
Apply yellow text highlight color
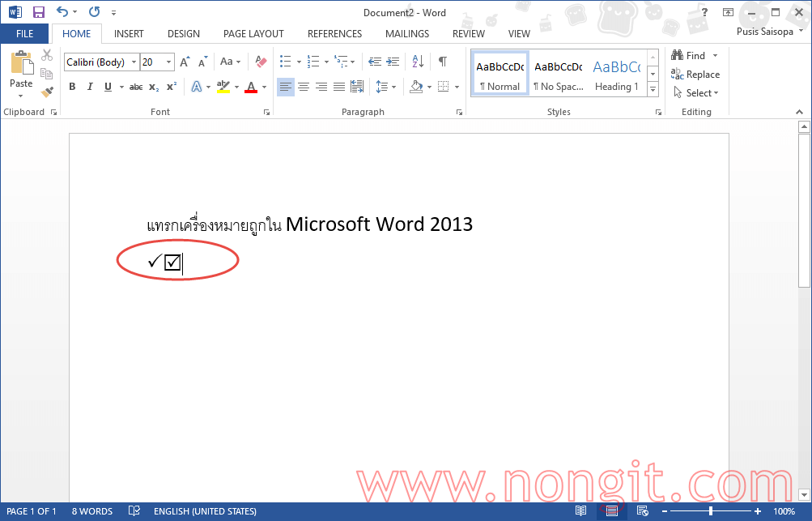[x=223, y=87]
